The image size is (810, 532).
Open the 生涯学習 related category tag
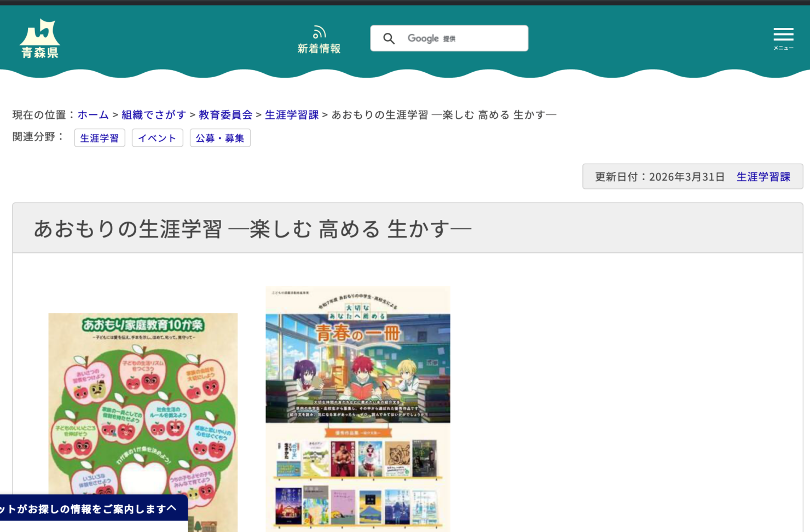[x=99, y=138]
